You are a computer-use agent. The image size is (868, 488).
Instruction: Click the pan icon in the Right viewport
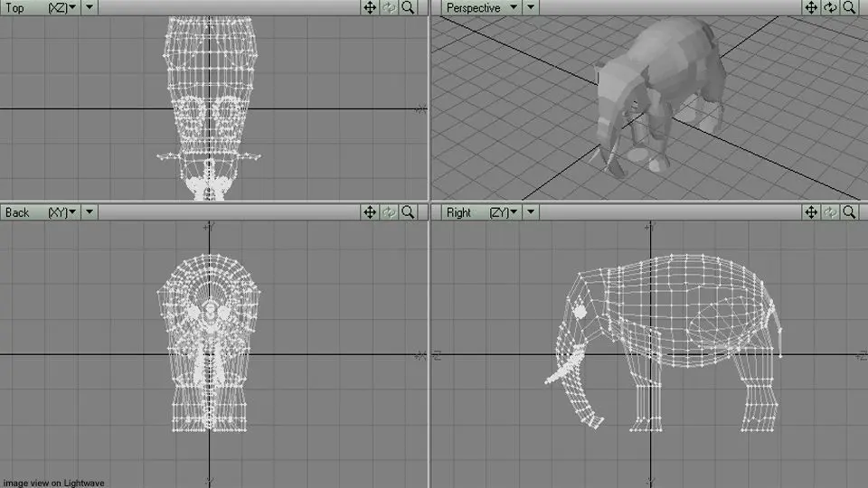[810, 212]
